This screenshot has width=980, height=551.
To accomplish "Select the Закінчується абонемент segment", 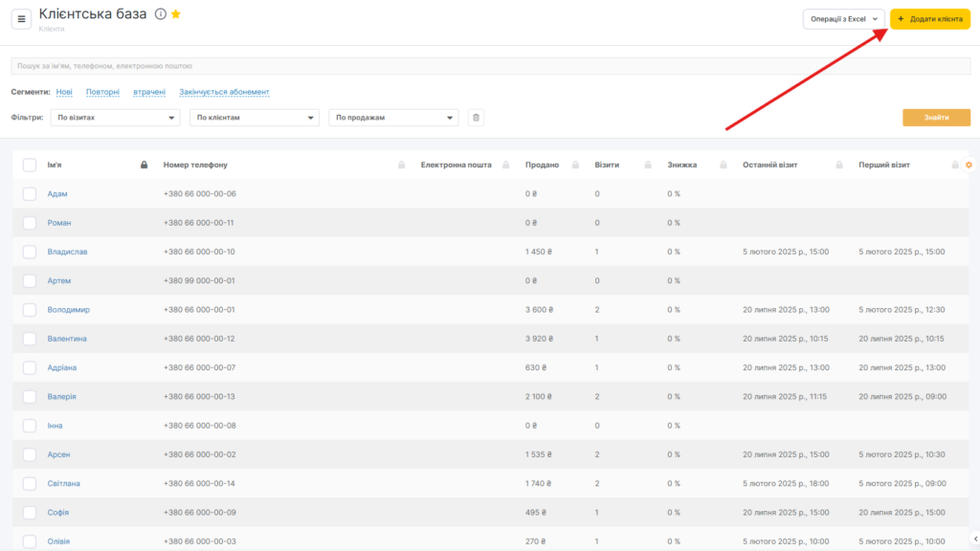I will (224, 92).
